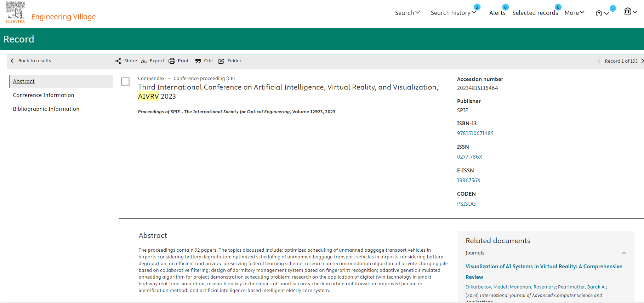Open the Alerts page
The width and height of the screenshot is (644, 303).
497,13
